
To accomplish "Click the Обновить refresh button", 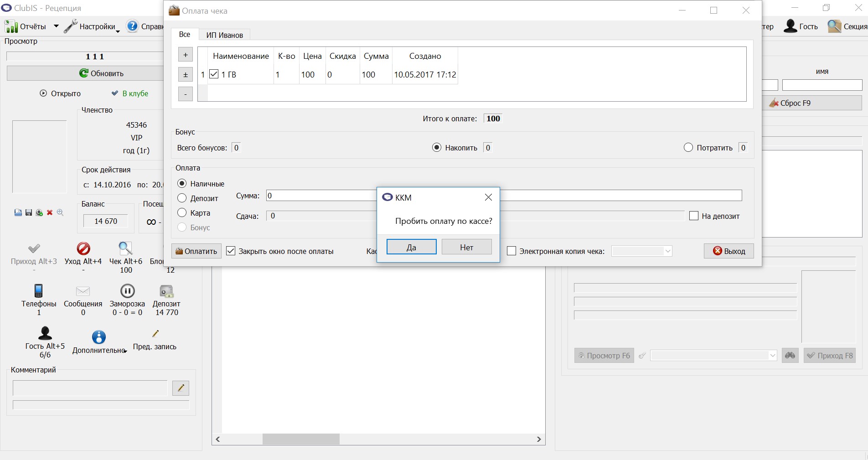I will (x=101, y=73).
